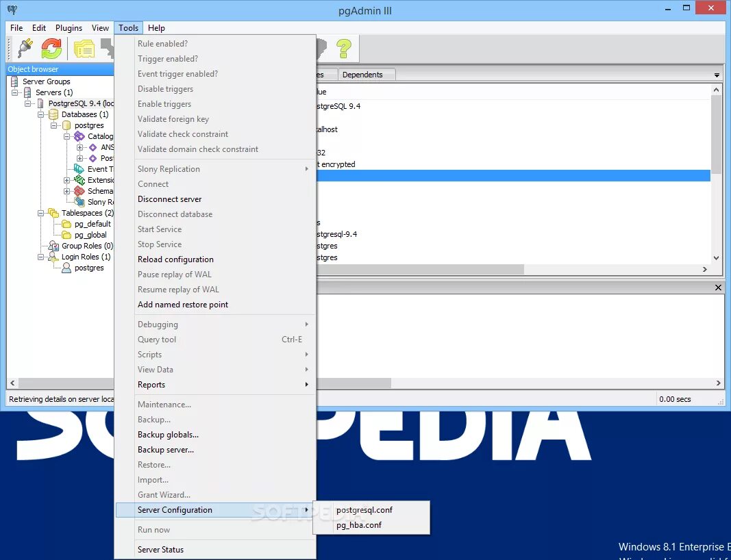The height and width of the screenshot is (560, 731).
Task: Open the File menu
Action: (16, 28)
